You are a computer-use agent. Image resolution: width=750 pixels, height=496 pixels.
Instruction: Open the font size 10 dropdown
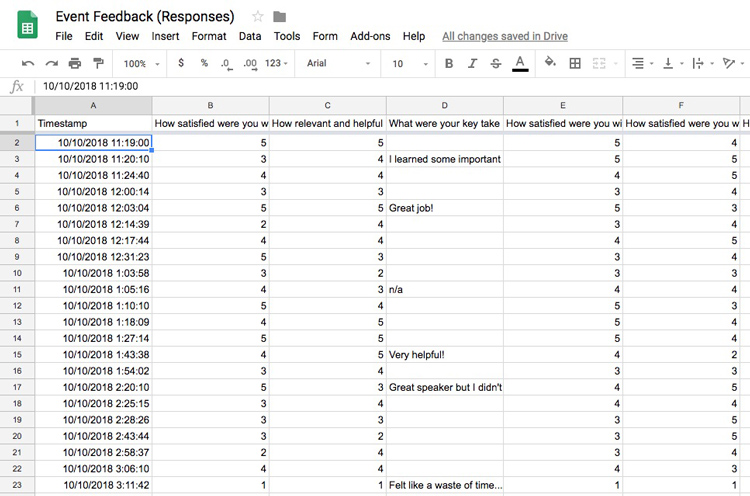point(406,63)
